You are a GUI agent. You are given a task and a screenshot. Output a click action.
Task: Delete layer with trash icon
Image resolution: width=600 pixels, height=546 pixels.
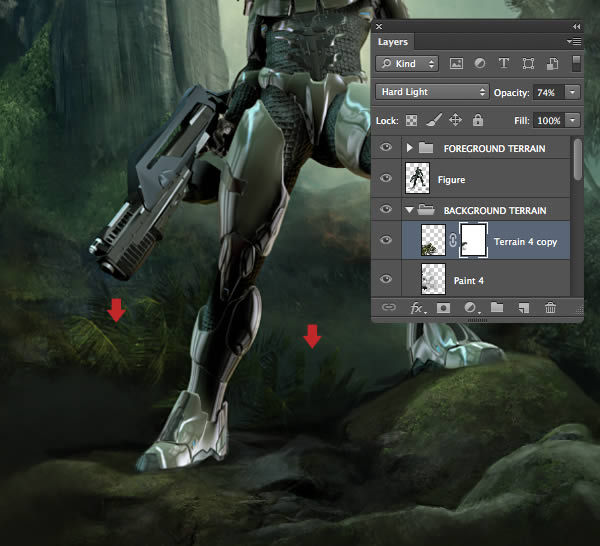point(550,307)
